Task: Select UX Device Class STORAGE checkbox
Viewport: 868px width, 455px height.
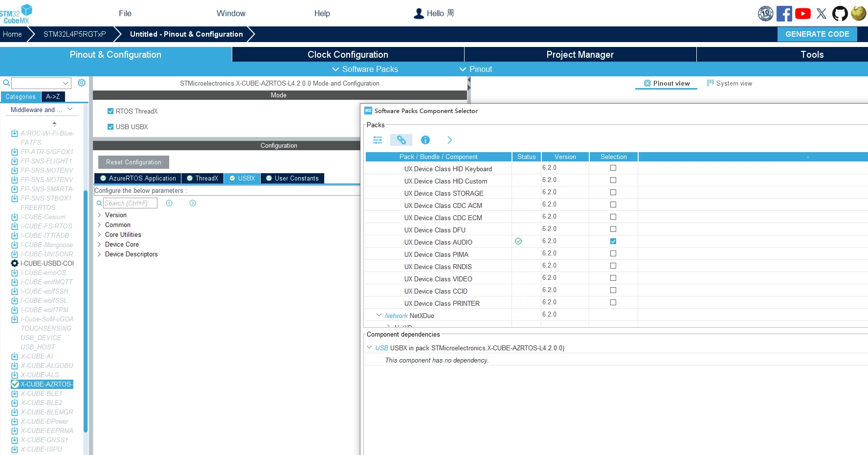Action: [613, 192]
